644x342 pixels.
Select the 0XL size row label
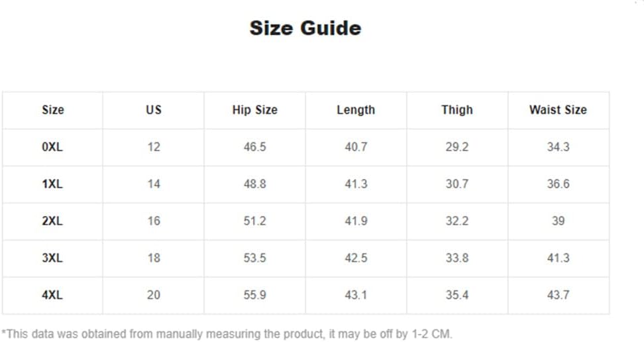pyautogui.click(x=52, y=146)
